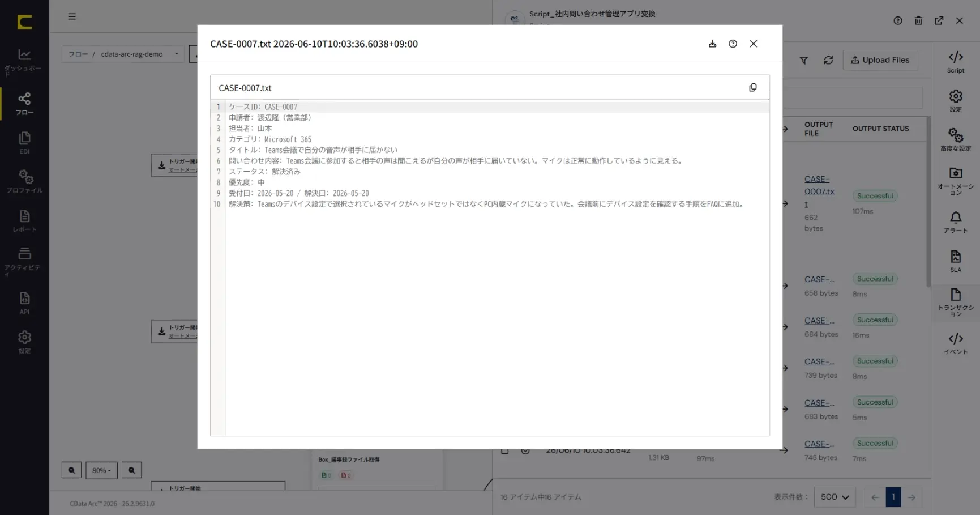Open the 設定 tab in the right connector panel
The width and height of the screenshot is (980, 515).
coord(956,101)
